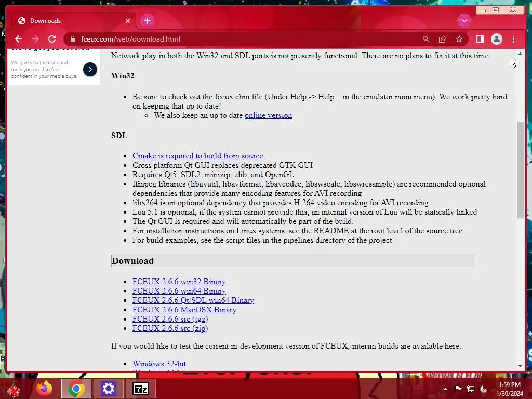Select the Downloads tab

(x=73, y=21)
